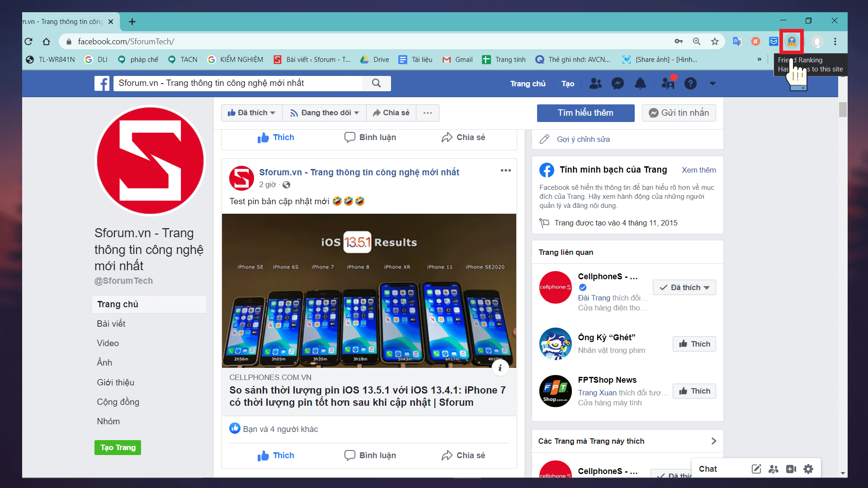Open Ảnh in page sidebar
This screenshot has height=488, width=868.
pyautogui.click(x=104, y=362)
